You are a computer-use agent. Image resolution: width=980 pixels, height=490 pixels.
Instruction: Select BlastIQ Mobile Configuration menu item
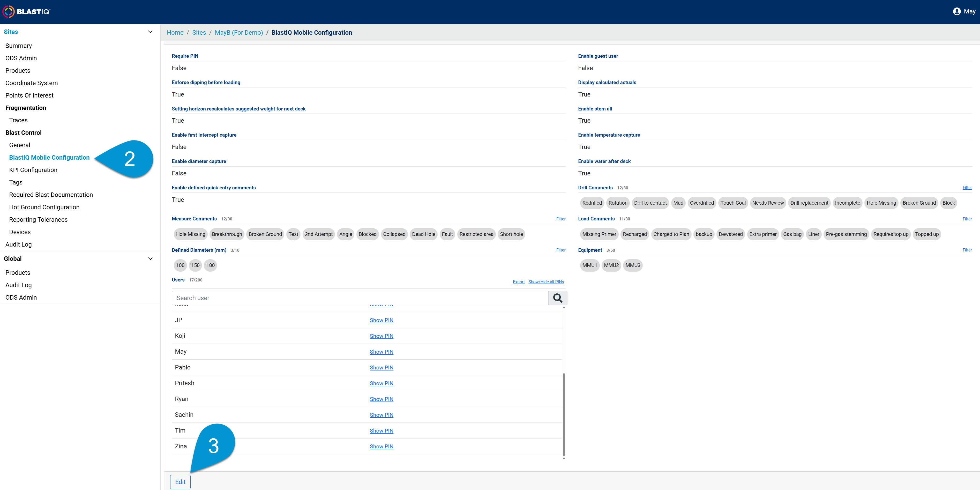(x=49, y=158)
